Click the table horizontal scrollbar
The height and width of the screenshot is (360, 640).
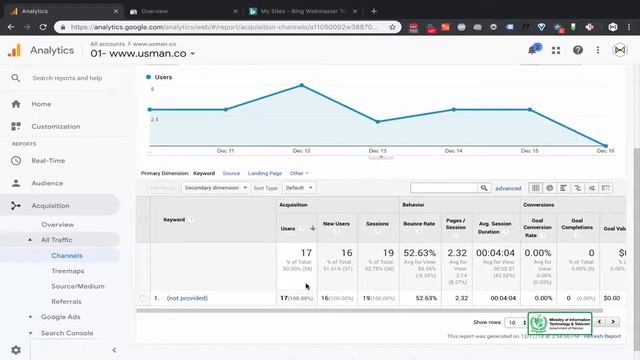pyautogui.click(x=369, y=311)
